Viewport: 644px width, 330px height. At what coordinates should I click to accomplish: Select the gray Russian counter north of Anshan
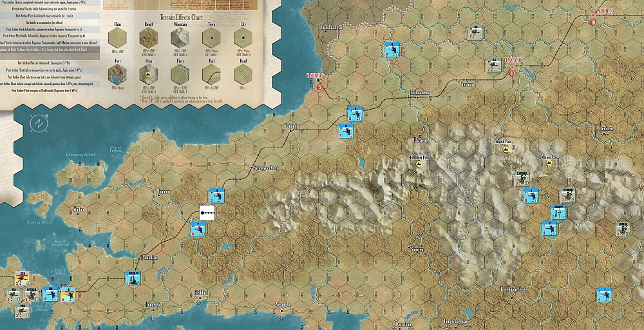coord(475,32)
